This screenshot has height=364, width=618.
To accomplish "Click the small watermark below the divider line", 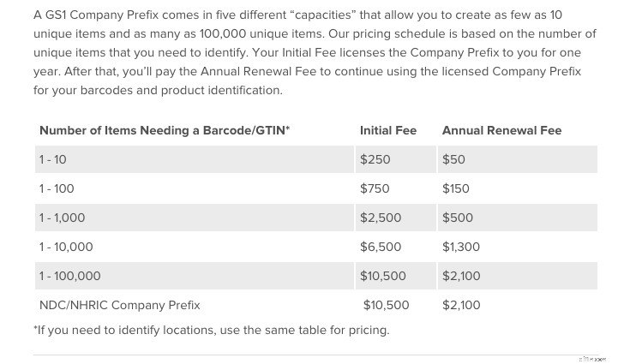I will [593, 358].
